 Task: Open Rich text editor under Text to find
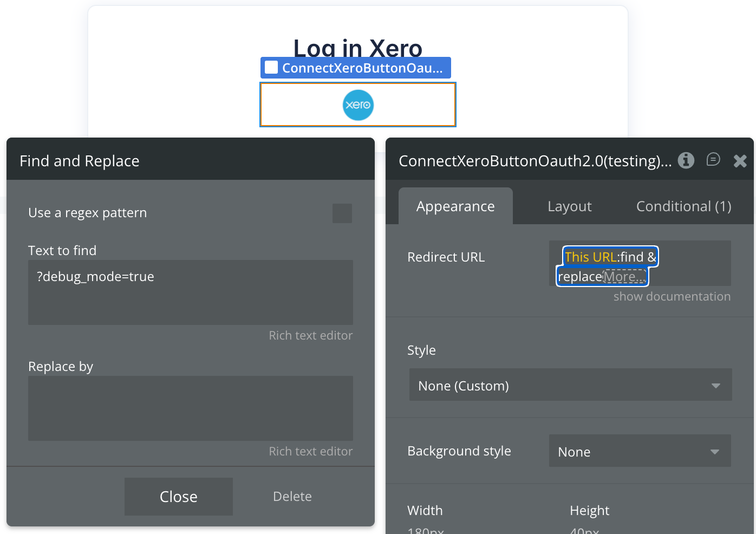click(310, 335)
